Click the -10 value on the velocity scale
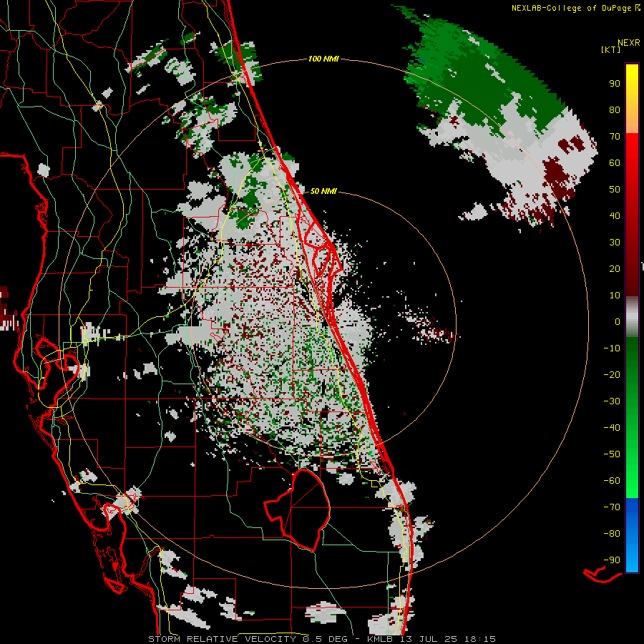This screenshot has width=644, height=644. pyautogui.click(x=612, y=348)
